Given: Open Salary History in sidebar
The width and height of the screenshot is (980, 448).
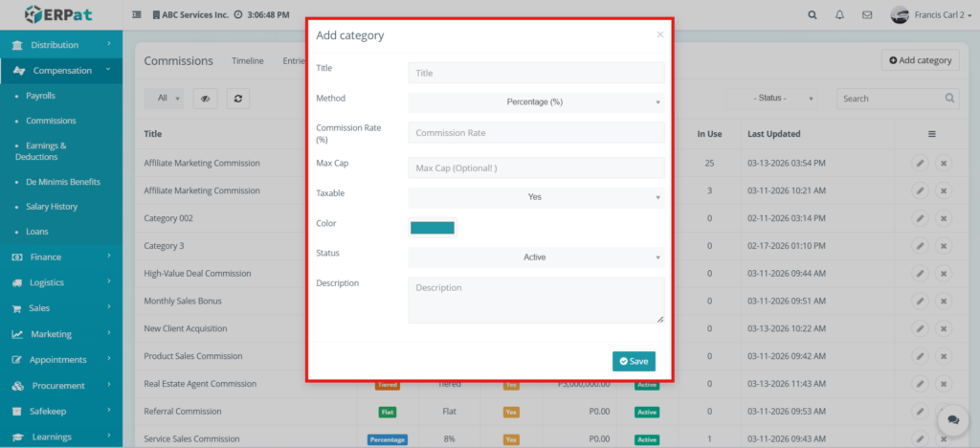Looking at the screenshot, I should 52,206.
